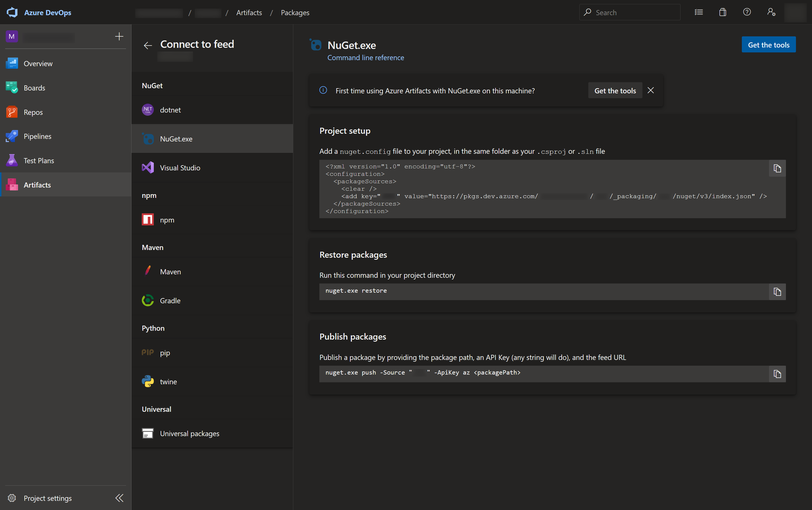Focus the Search input field

pyautogui.click(x=630, y=13)
